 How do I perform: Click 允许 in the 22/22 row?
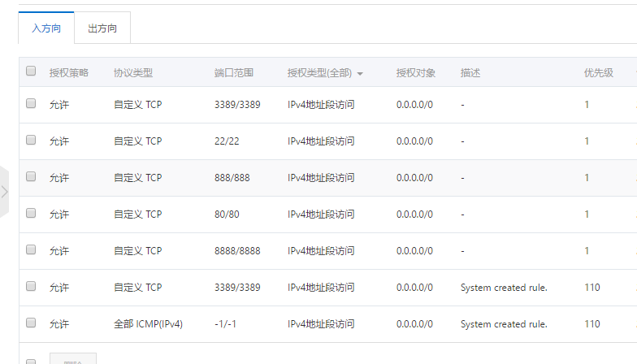[x=58, y=141]
